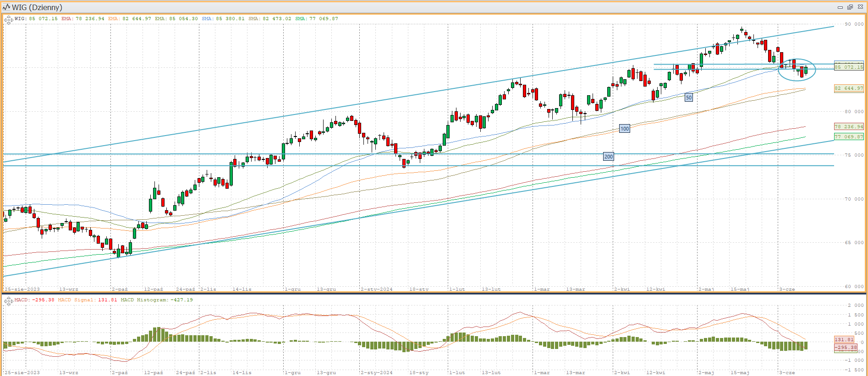Viewport: 868px width, 376px height.
Task: Select the orange EMA 82 644.97 legend entry
Action: click(x=129, y=19)
